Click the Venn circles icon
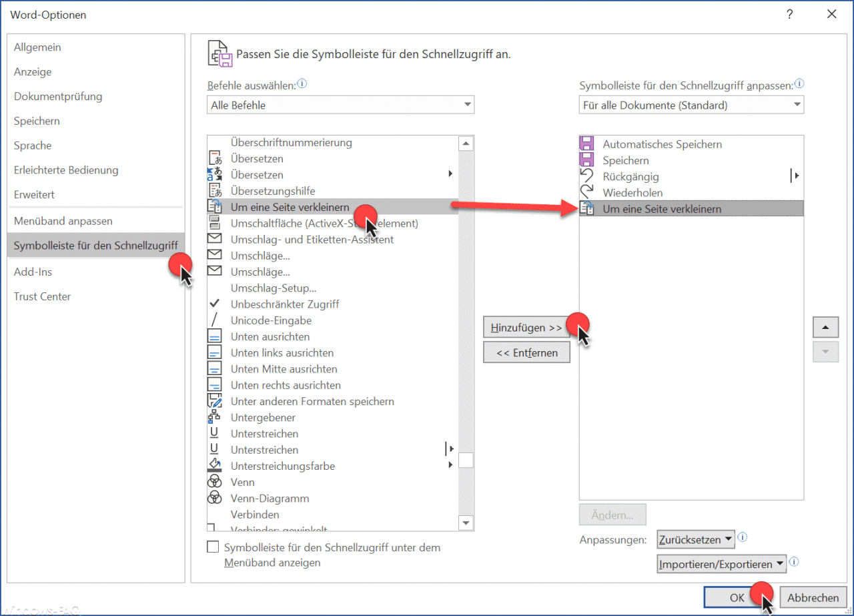 (x=215, y=482)
